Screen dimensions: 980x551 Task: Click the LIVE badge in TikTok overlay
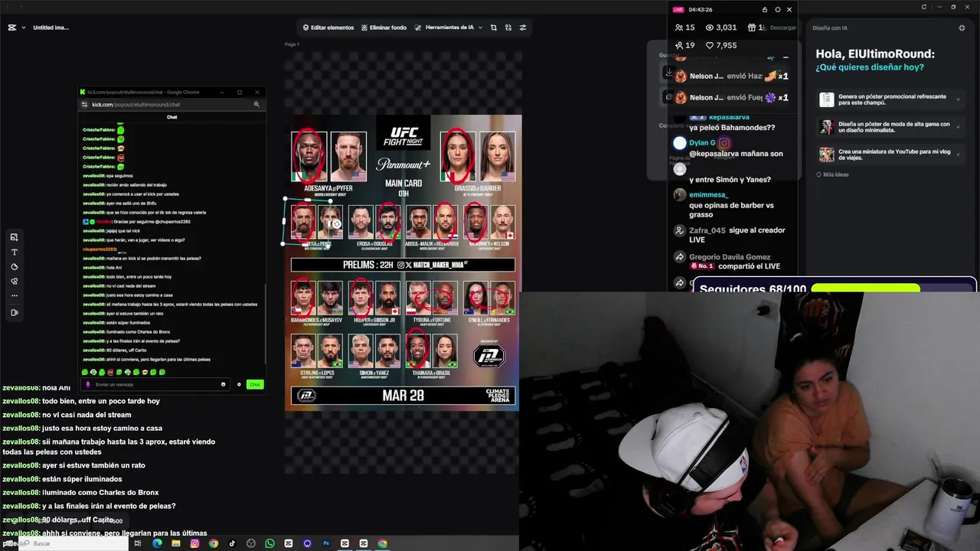(x=678, y=10)
